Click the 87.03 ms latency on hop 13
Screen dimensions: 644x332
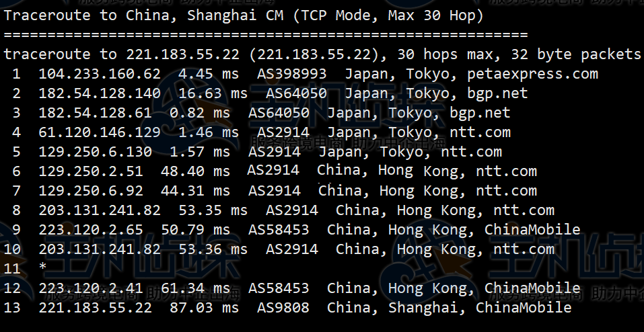pos(205,308)
